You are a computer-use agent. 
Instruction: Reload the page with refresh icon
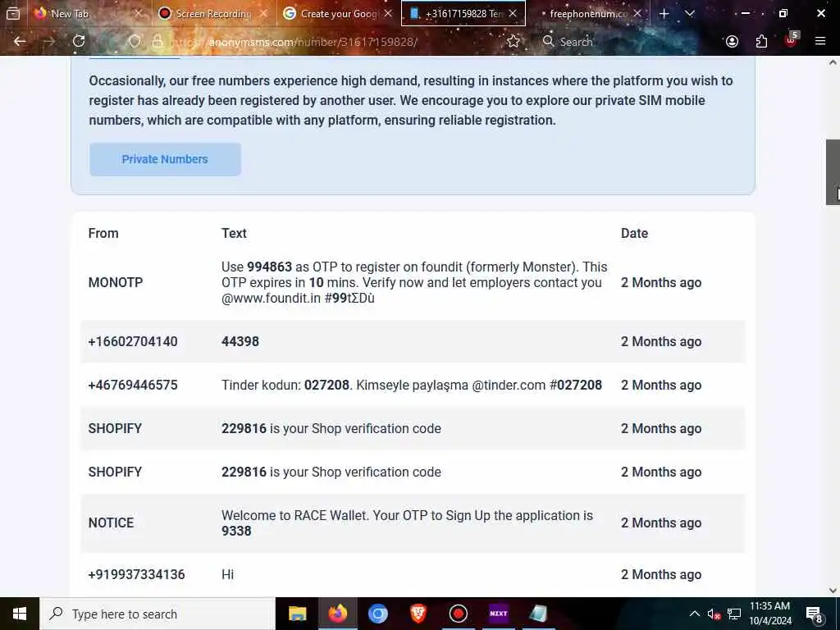click(x=79, y=41)
